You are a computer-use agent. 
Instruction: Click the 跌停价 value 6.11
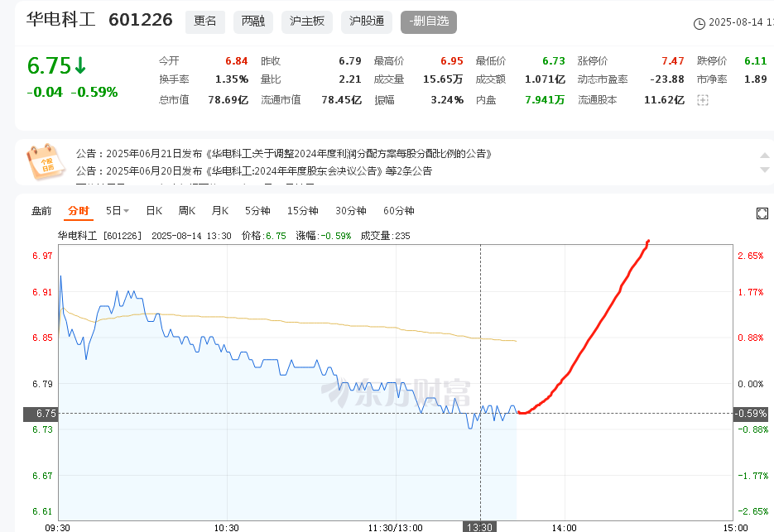pyautogui.click(x=755, y=60)
